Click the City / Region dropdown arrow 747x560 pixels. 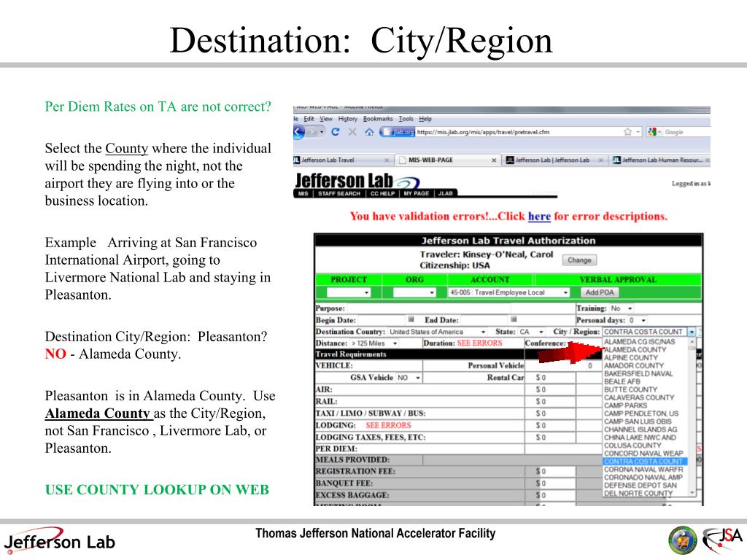tap(692, 332)
